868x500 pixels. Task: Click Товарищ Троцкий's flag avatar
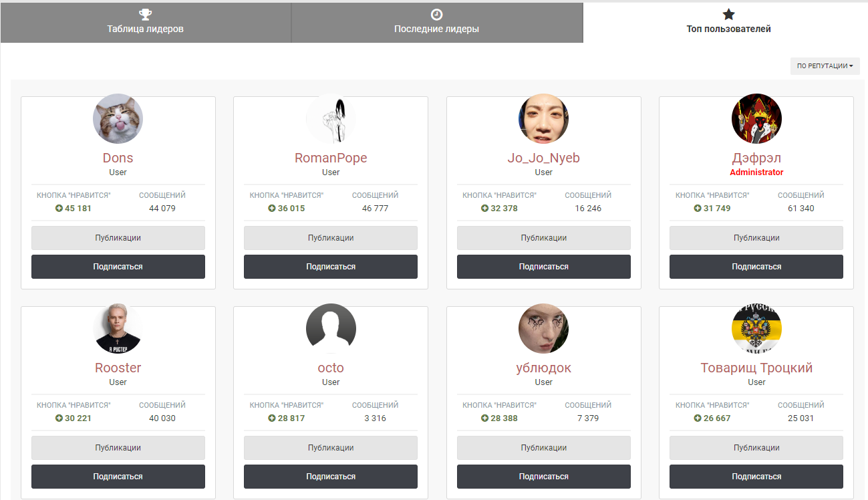pos(756,329)
